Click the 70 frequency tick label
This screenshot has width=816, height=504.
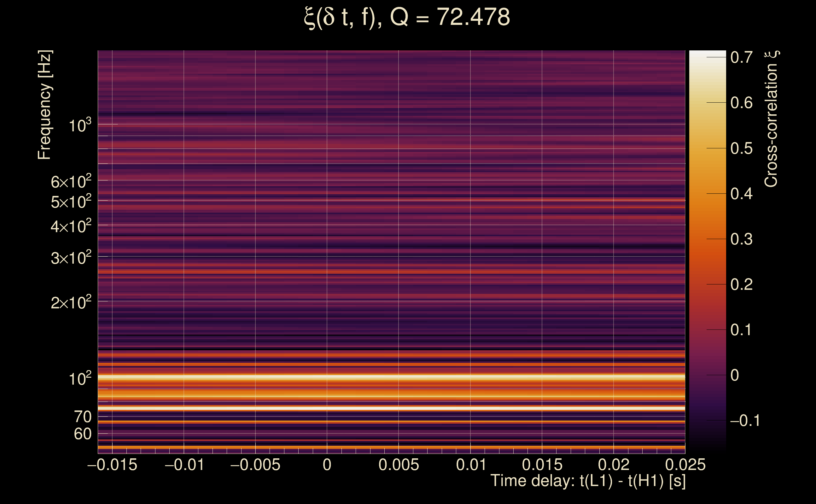82,417
